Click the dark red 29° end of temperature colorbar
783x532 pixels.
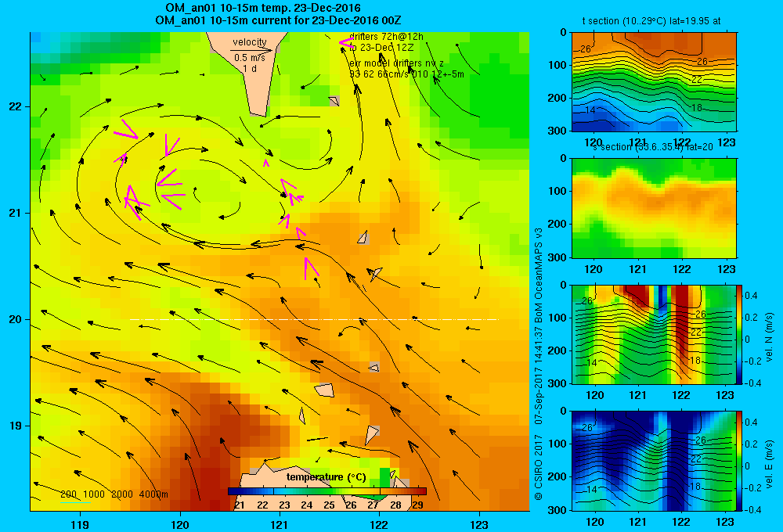pyautogui.click(x=421, y=491)
